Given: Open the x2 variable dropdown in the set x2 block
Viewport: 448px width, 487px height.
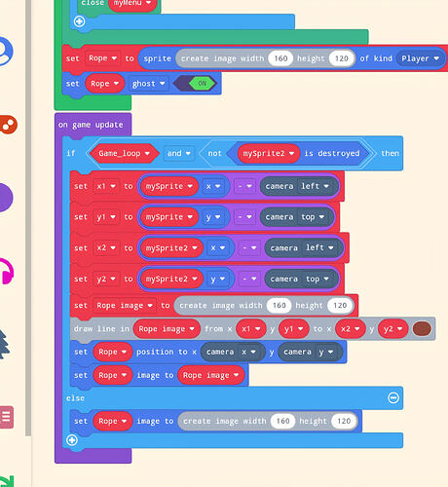Looking at the screenshot, I should click(106, 248).
